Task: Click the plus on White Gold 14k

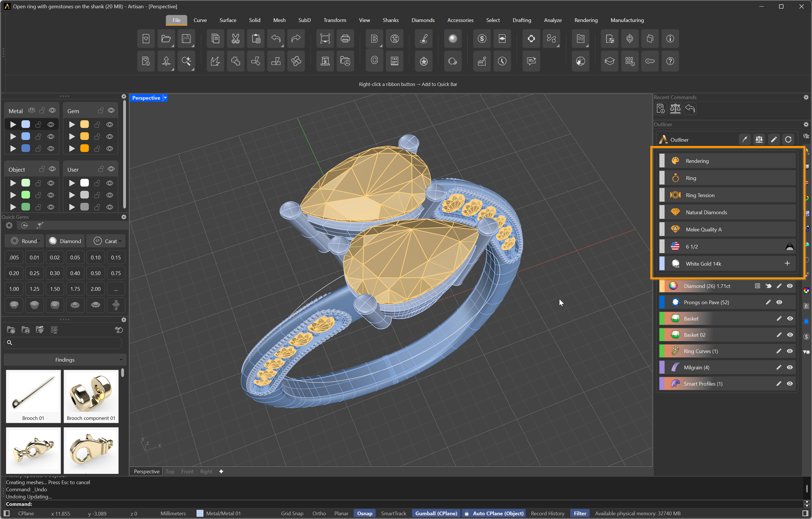Action: (x=787, y=264)
